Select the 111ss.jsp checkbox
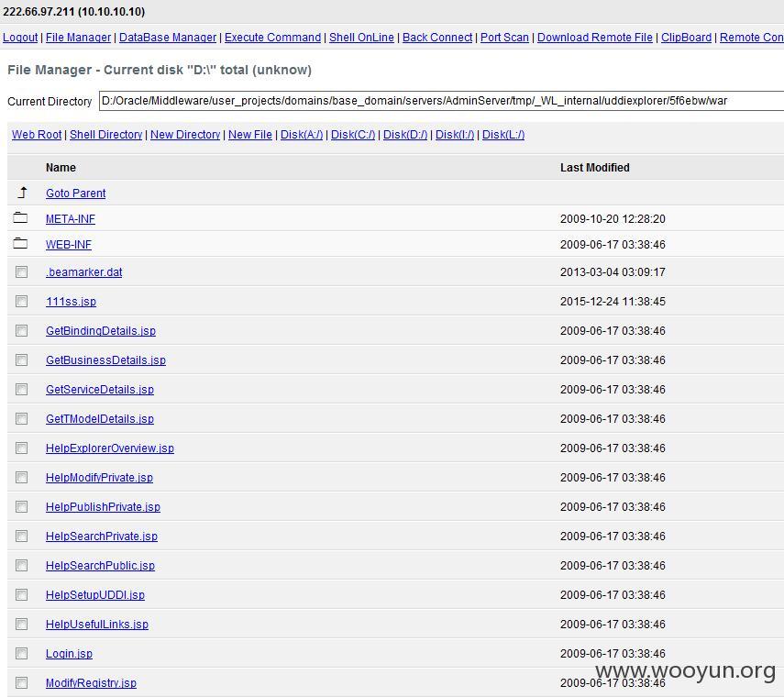784x697 pixels. click(x=21, y=301)
